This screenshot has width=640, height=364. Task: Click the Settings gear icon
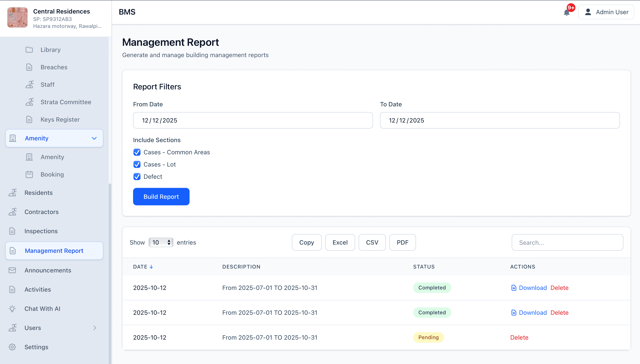point(12,347)
